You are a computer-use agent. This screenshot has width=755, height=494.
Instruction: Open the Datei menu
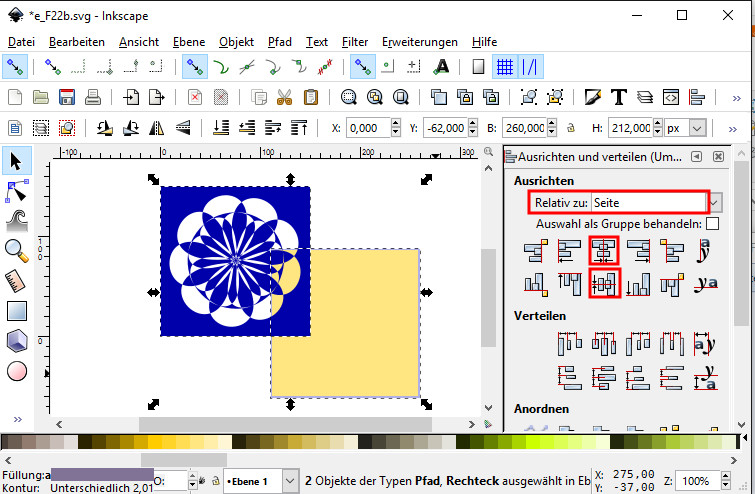tap(21, 42)
